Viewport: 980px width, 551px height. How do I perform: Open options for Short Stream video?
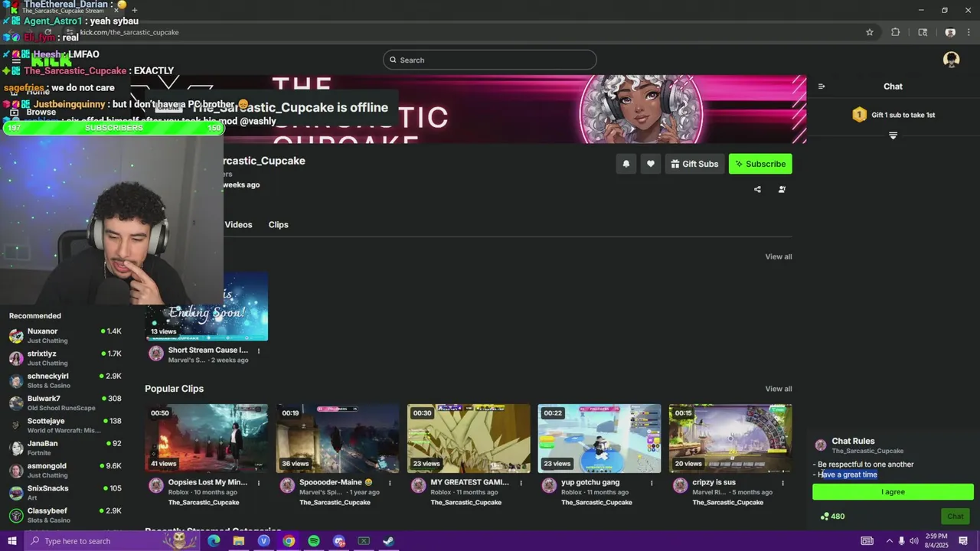[x=259, y=351]
